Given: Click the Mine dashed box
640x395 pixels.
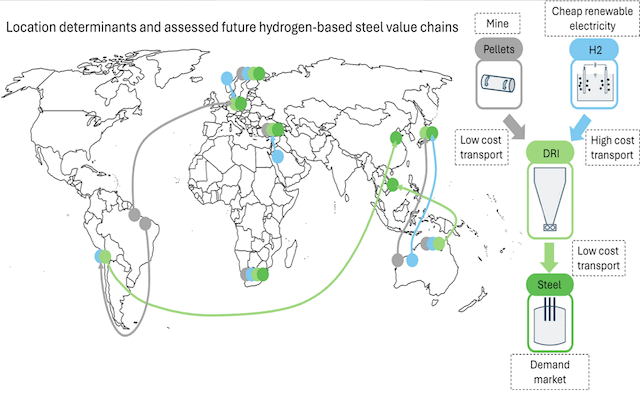Looking at the screenshot, I should click(x=497, y=24).
